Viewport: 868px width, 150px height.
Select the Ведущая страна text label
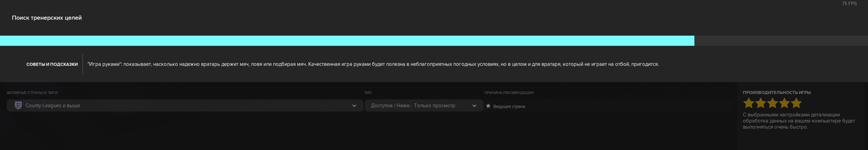(509, 107)
